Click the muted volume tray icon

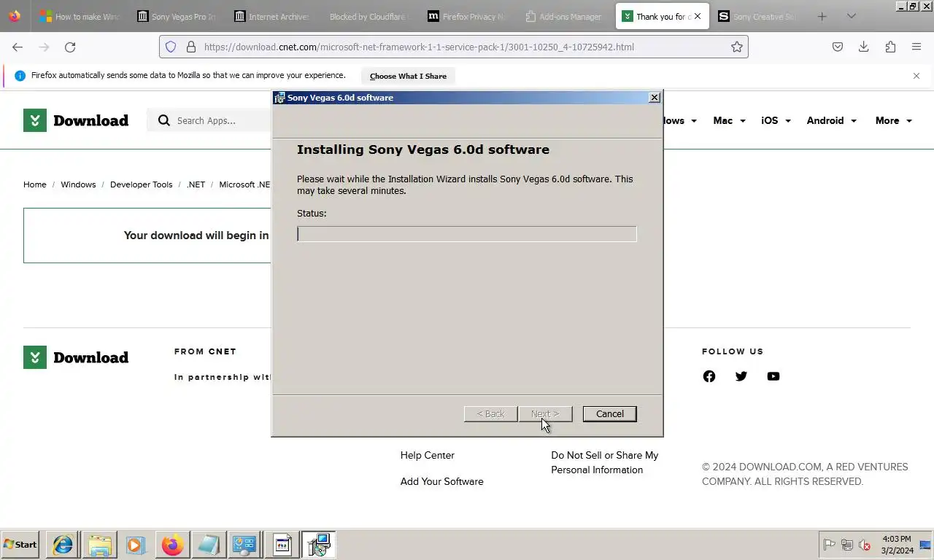coord(864,545)
